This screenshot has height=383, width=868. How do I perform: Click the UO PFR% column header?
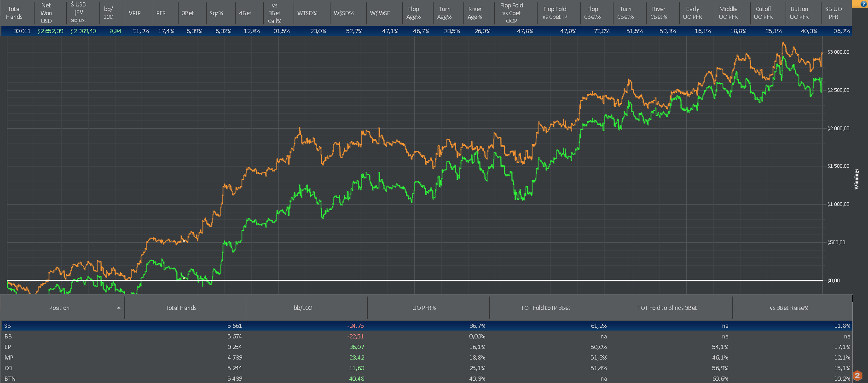[x=424, y=308]
